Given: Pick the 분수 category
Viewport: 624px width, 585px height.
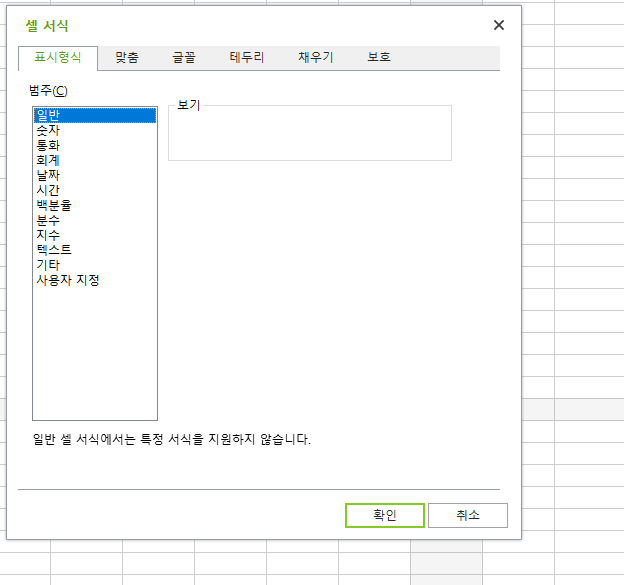Looking at the screenshot, I should click(95, 220).
